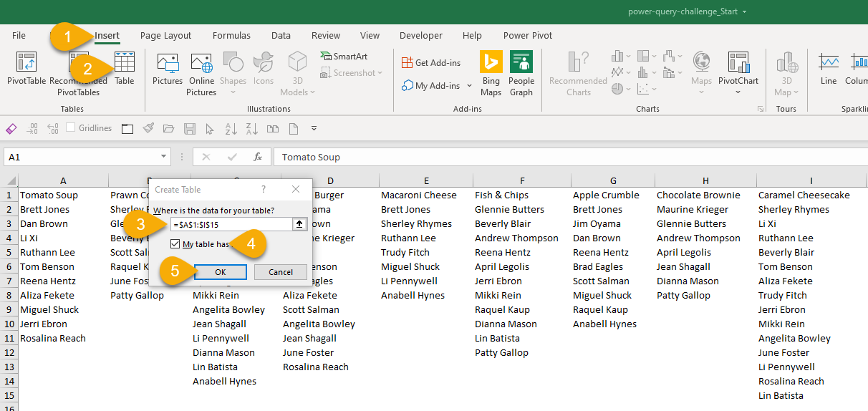This screenshot has width=868, height=411.
Task: Open the Power Pivot tab
Action: coord(527,36)
